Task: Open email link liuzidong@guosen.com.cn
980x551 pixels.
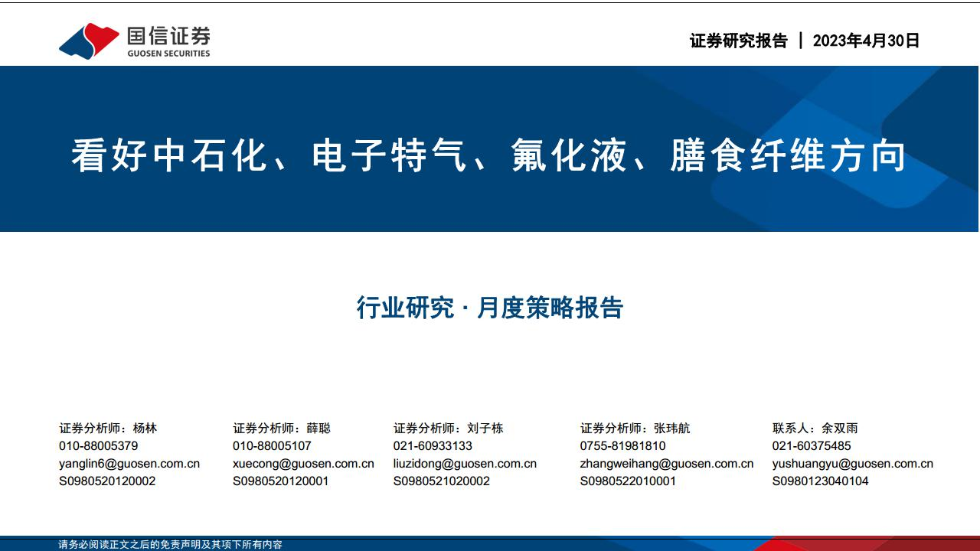Action: pyautogui.click(x=465, y=464)
